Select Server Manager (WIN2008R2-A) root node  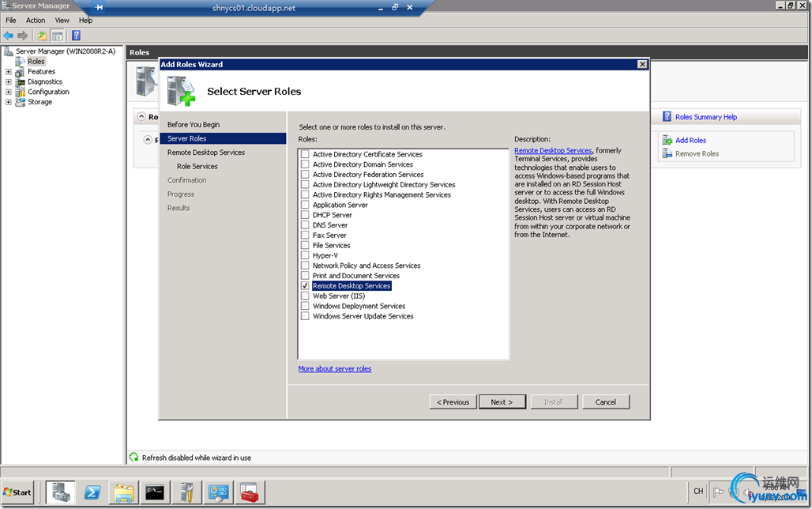pos(66,51)
